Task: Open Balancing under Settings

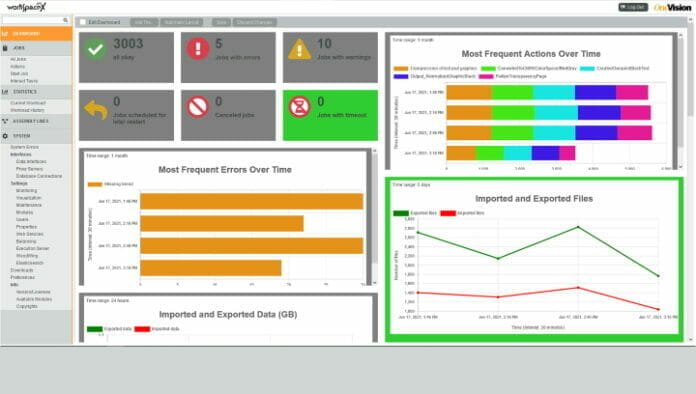Action: (26, 241)
